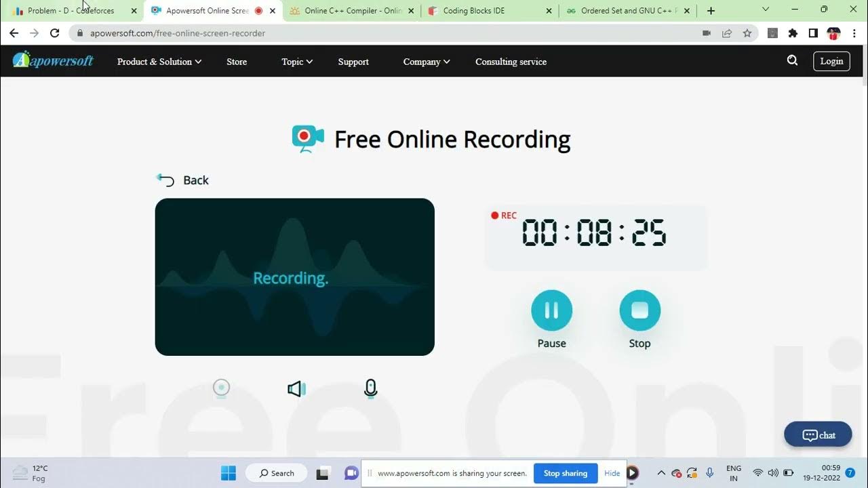Image resolution: width=868 pixels, height=488 pixels.
Task: Expand the Company dropdown menu
Action: coord(427,62)
